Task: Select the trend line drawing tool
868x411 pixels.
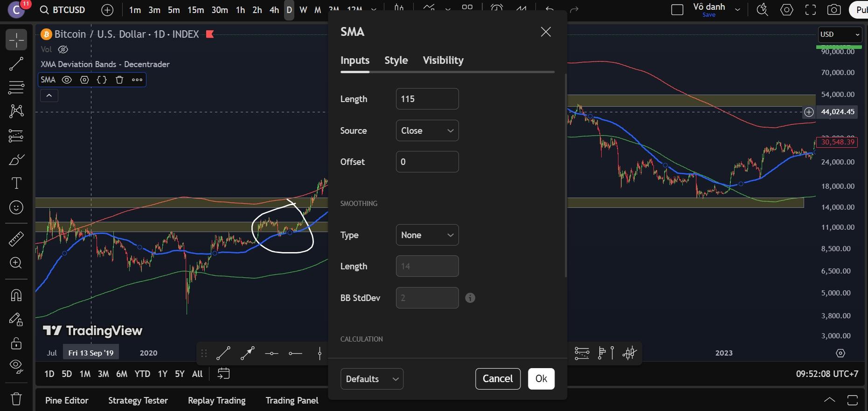Action: 16,64
